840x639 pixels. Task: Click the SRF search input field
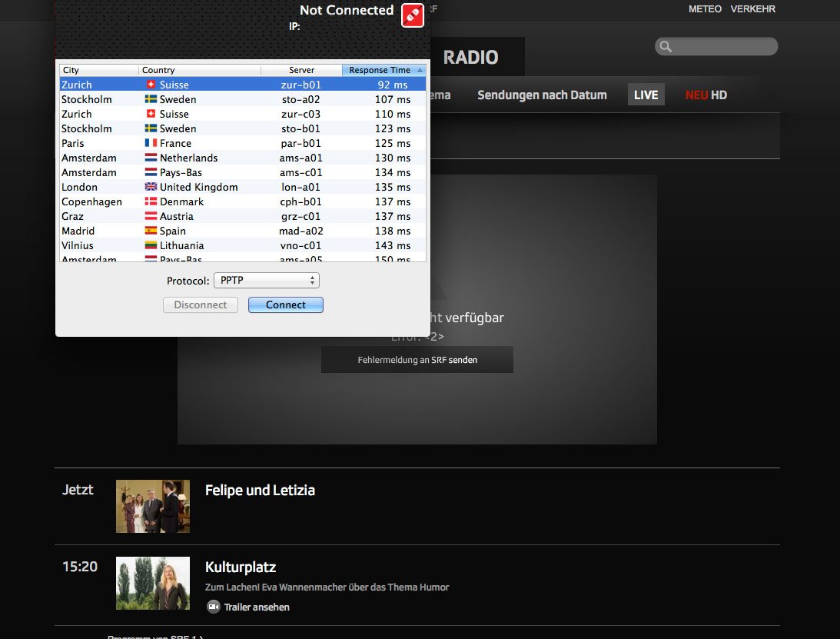pos(716,47)
